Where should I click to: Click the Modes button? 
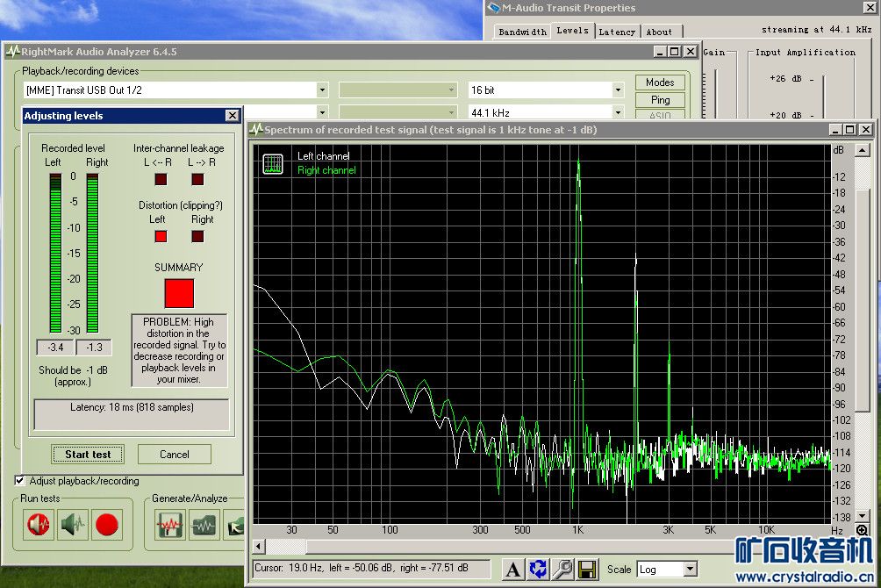660,82
